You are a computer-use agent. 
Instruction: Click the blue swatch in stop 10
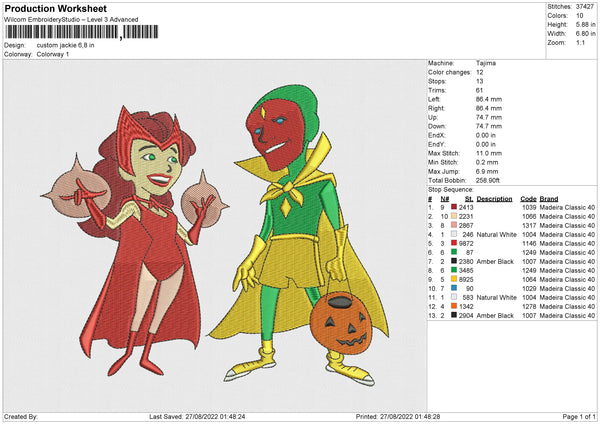(455, 288)
